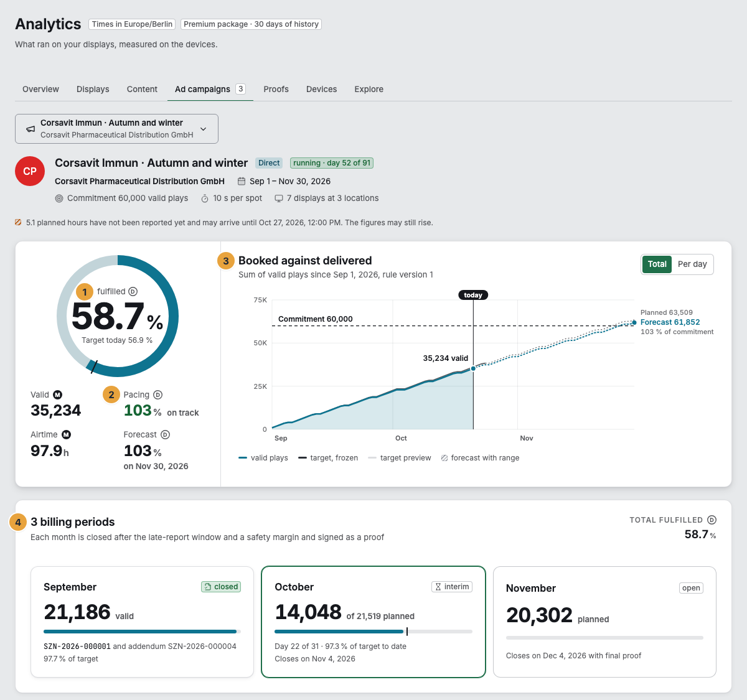Viewport: 747px width, 700px height.
Task: Click the D info icon next to fulfilled
Action: click(133, 291)
